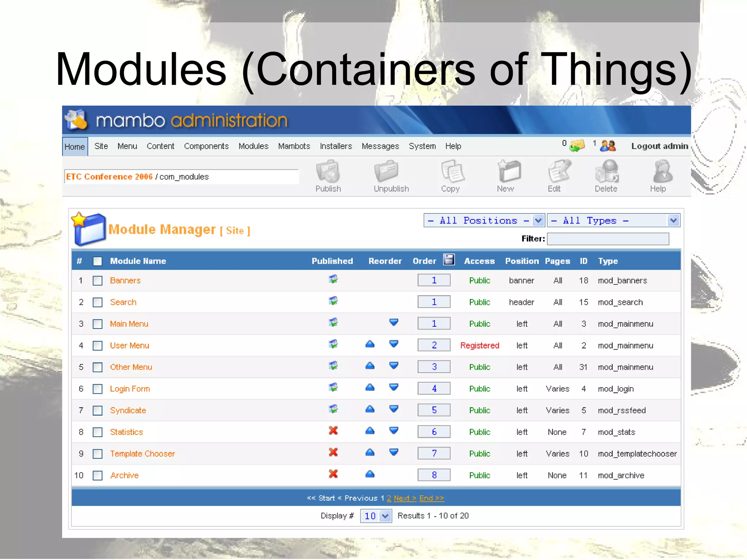
Task: Move Archive up with arrow
Action: (370, 474)
